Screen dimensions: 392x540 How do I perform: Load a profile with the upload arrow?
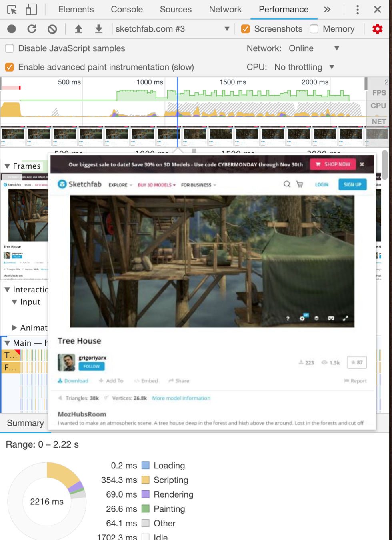pyautogui.click(x=79, y=29)
